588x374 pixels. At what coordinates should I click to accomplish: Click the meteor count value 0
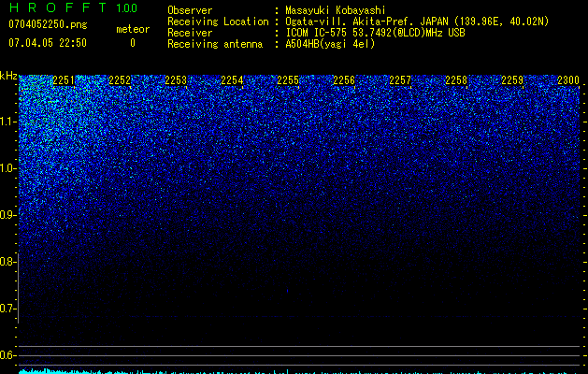click(x=133, y=43)
